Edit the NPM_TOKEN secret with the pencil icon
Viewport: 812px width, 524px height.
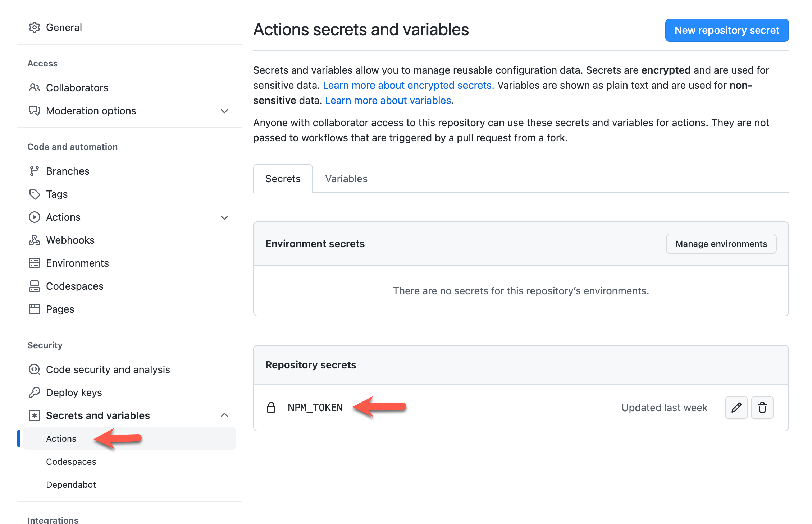click(736, 408)
